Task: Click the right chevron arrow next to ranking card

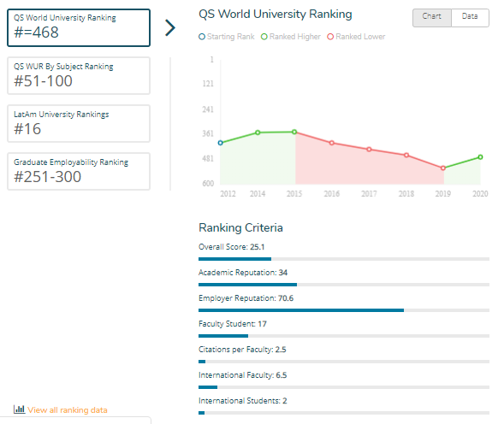Action: (x=170, y=27)
